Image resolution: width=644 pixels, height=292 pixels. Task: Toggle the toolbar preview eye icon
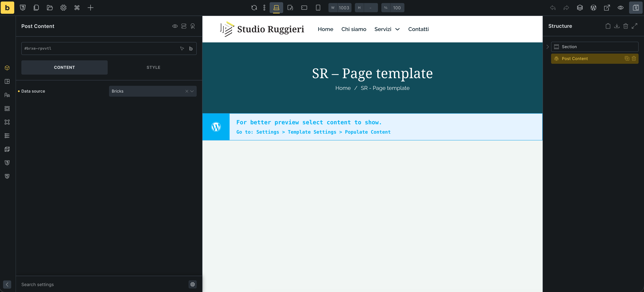(620, 8)
